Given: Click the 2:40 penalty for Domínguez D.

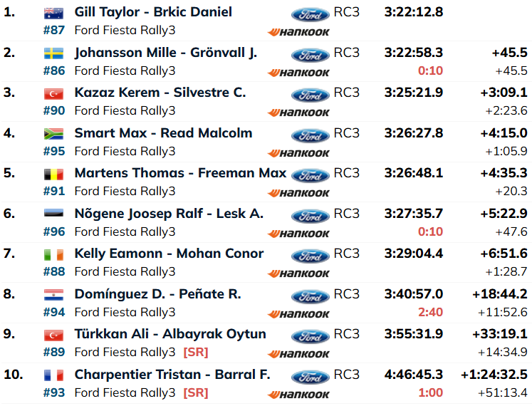Looking at the screenshot, I should coord(430,312).
